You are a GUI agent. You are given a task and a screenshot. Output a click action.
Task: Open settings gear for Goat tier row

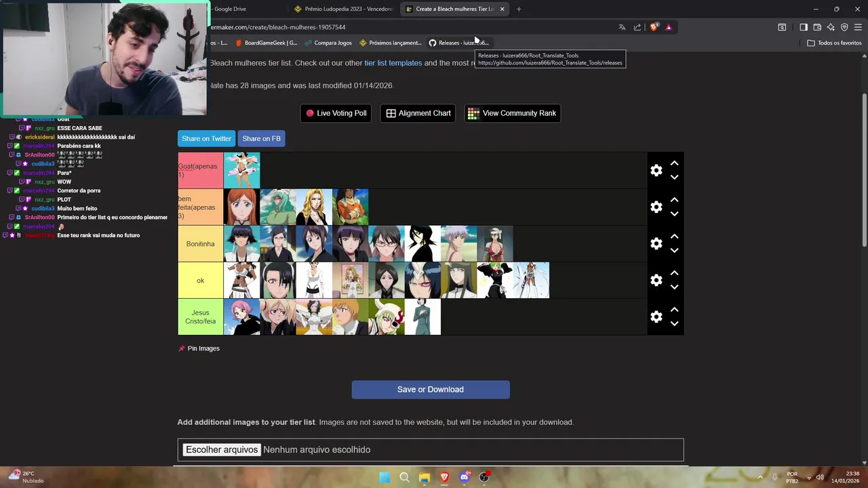(x=656, y=170)
